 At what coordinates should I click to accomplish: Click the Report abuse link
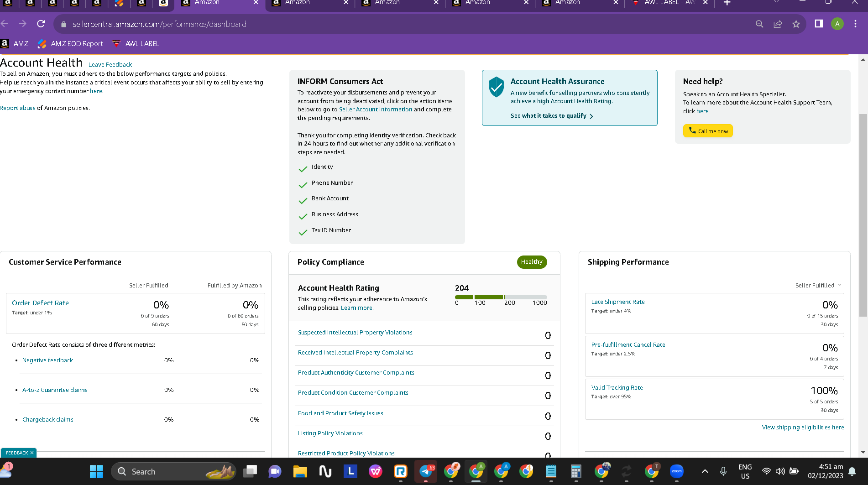click(x=18, y=108)
